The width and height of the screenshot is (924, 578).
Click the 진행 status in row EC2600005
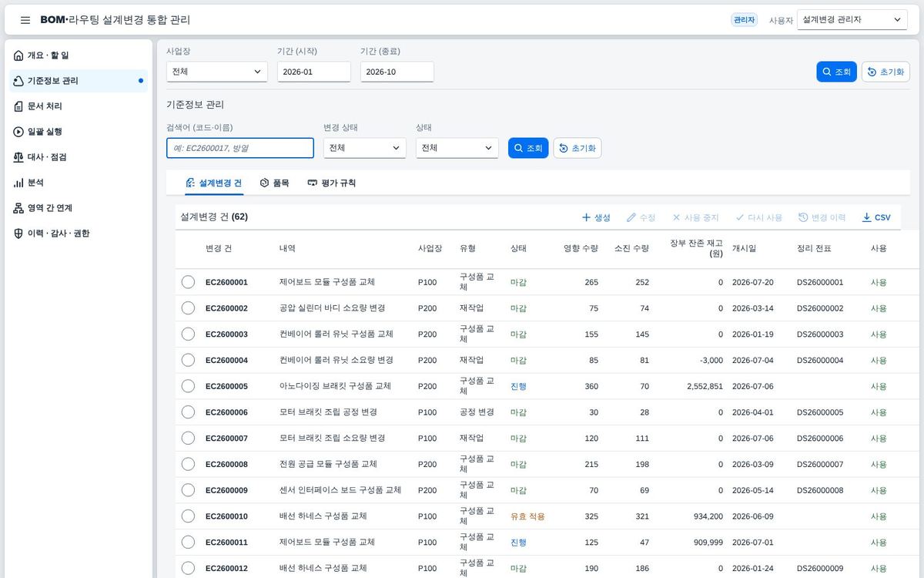[518, 386]
